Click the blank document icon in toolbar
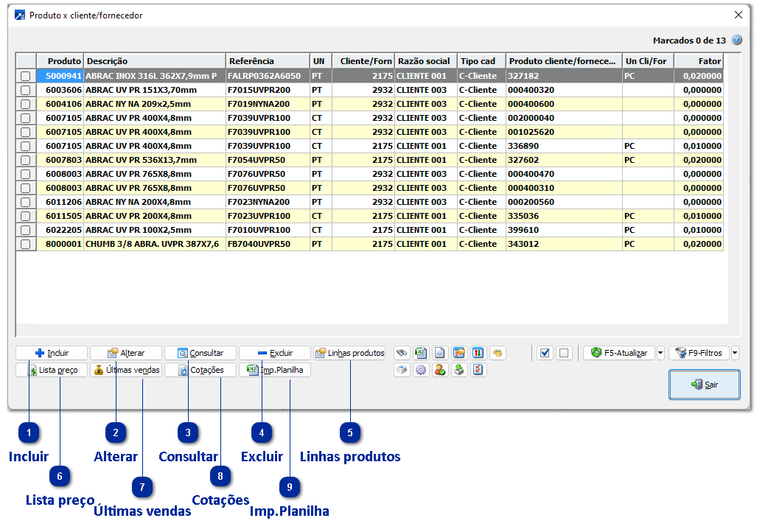The width and height of the screenshot is (757, 532). point(440,353)
